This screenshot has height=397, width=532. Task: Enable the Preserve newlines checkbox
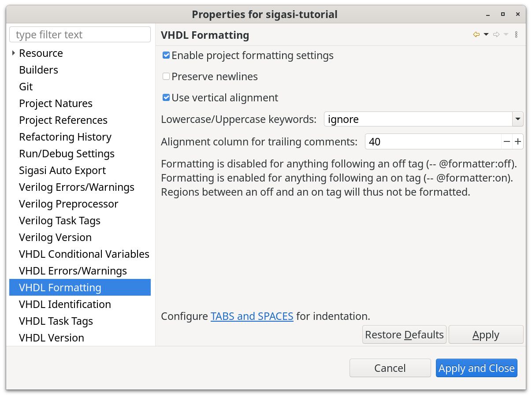pyautogui.click(x=166, y=77)
